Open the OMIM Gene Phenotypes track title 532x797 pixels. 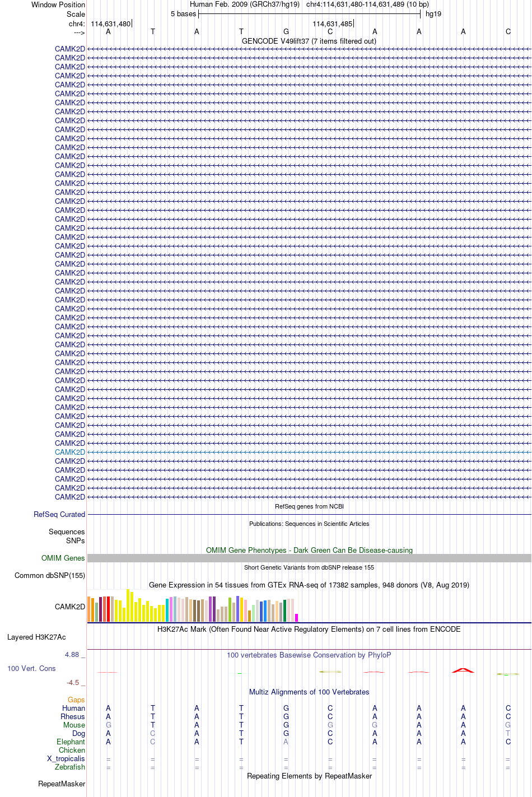tap(309, 550)
